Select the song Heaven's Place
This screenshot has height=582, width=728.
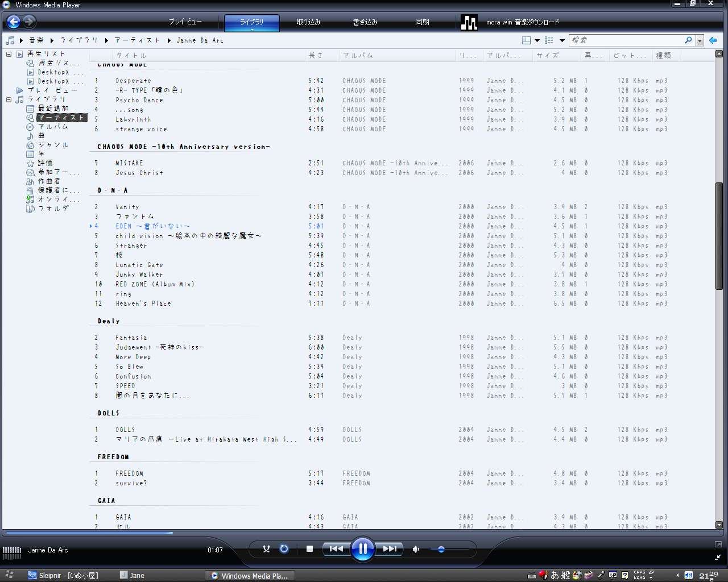click(x=143, y=304)
